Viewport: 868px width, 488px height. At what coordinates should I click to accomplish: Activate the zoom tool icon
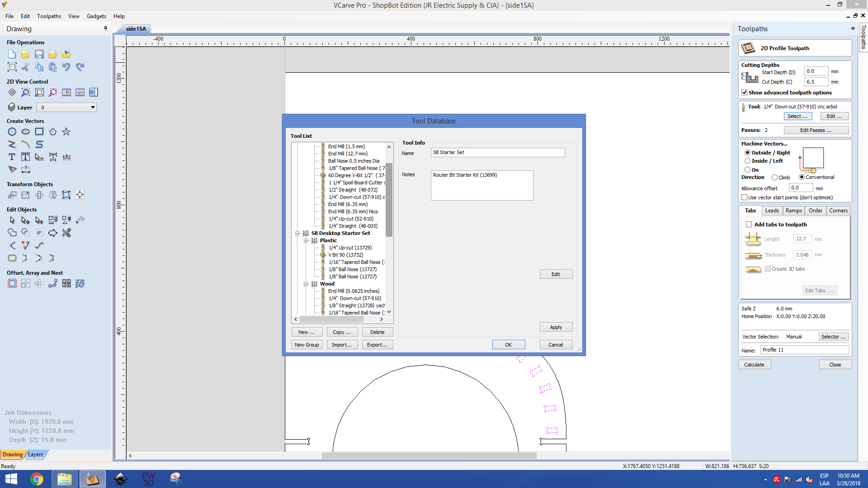26,92
